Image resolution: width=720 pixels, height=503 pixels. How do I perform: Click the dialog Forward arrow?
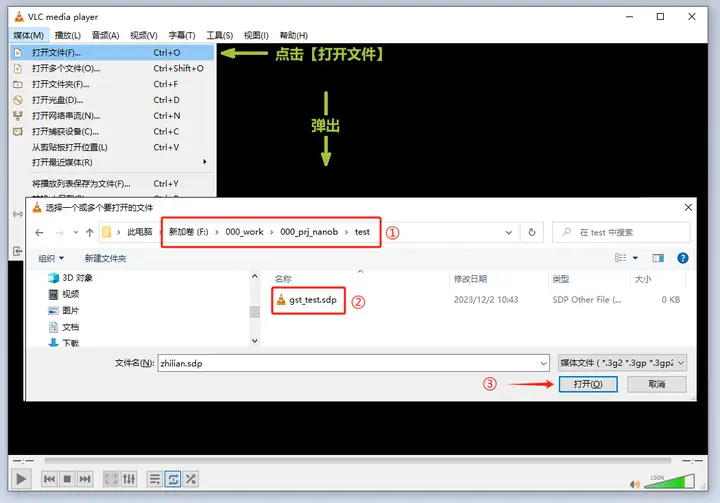(x=60, y=232)
